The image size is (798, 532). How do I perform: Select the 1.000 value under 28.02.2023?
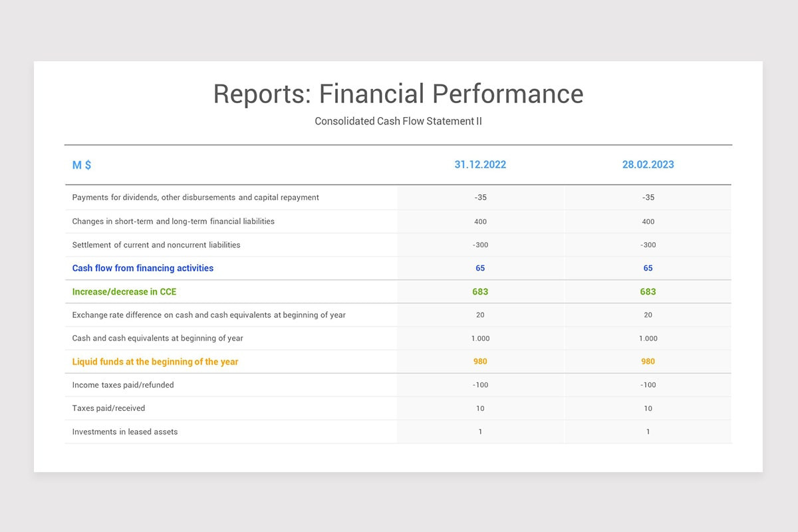[x=648, y=338]
